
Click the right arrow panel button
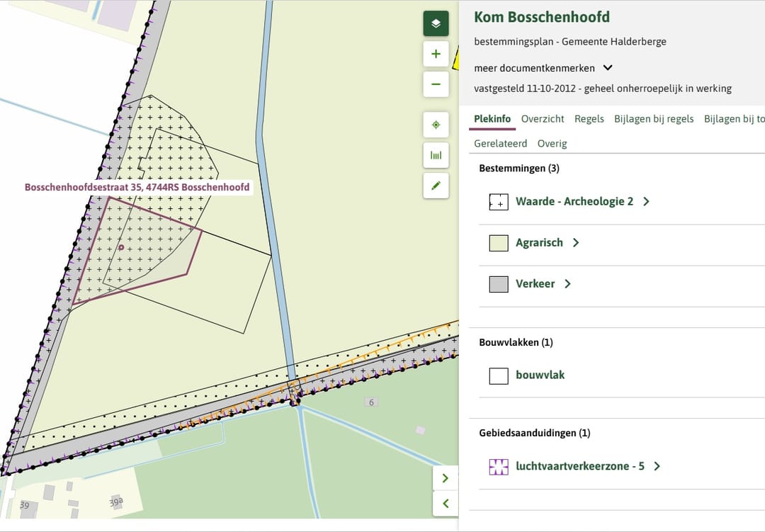(x=445, y=478)
